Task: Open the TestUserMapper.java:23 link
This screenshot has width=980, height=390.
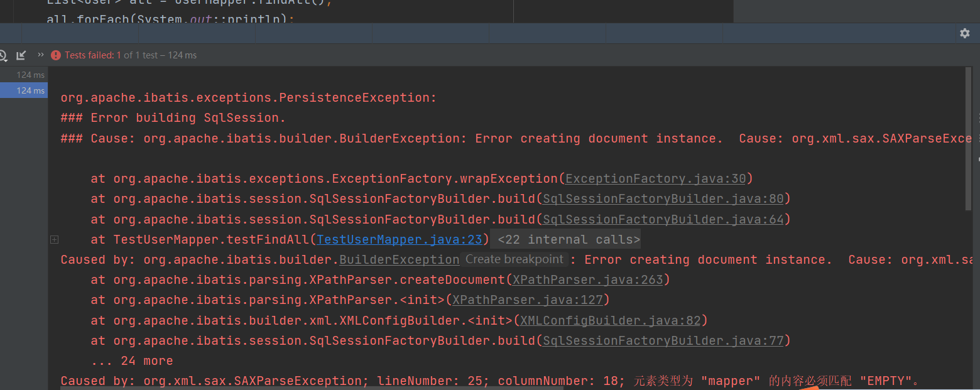Action: (400, 239)
